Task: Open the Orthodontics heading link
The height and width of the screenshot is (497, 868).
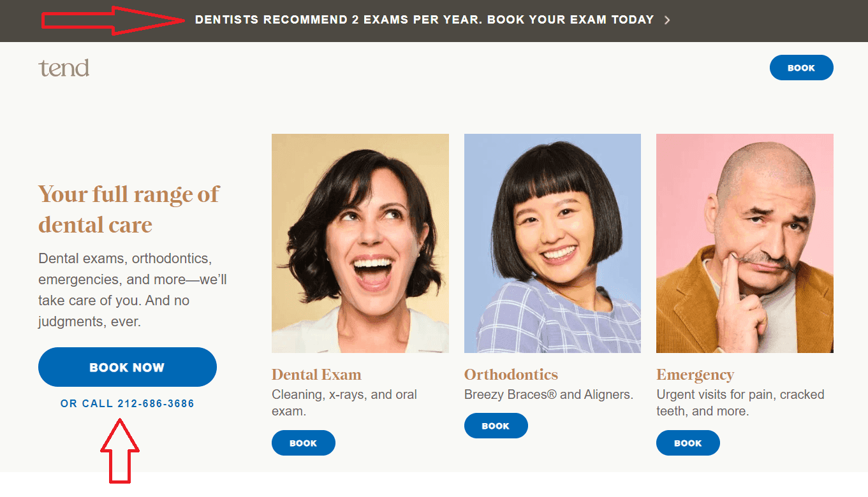Action: tap(511, 374)
